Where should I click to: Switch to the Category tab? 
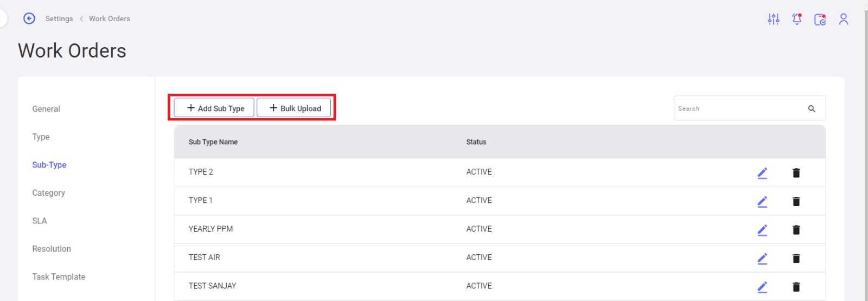point(48,193)
